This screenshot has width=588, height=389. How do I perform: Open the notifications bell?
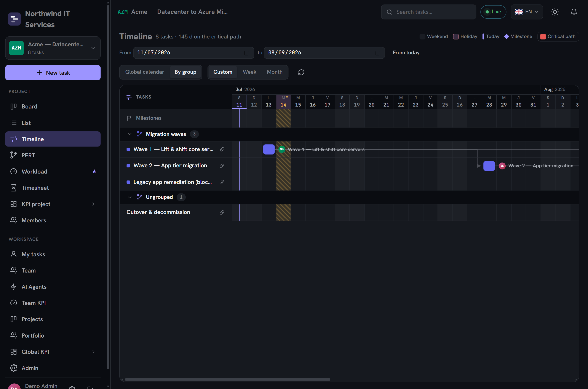[574, 12]
